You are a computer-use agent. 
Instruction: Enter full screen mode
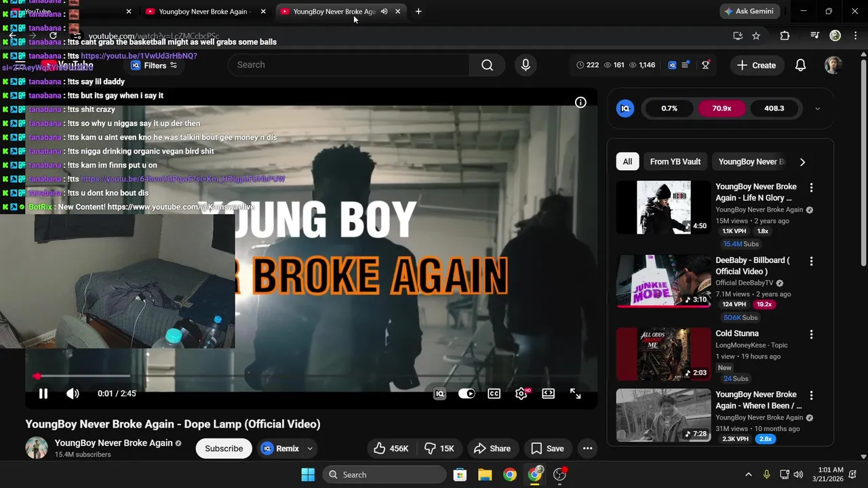pos(575,393)
